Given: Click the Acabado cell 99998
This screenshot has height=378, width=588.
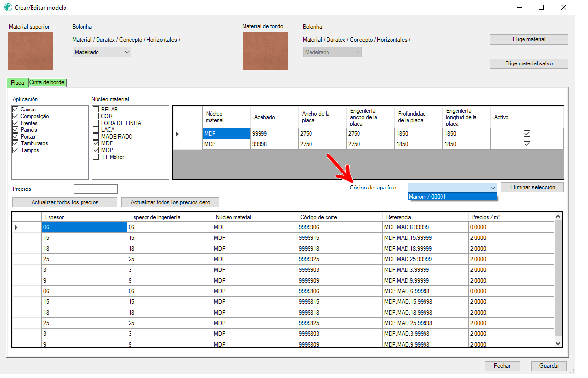Looking at the screenshot, I should point(274,144).
